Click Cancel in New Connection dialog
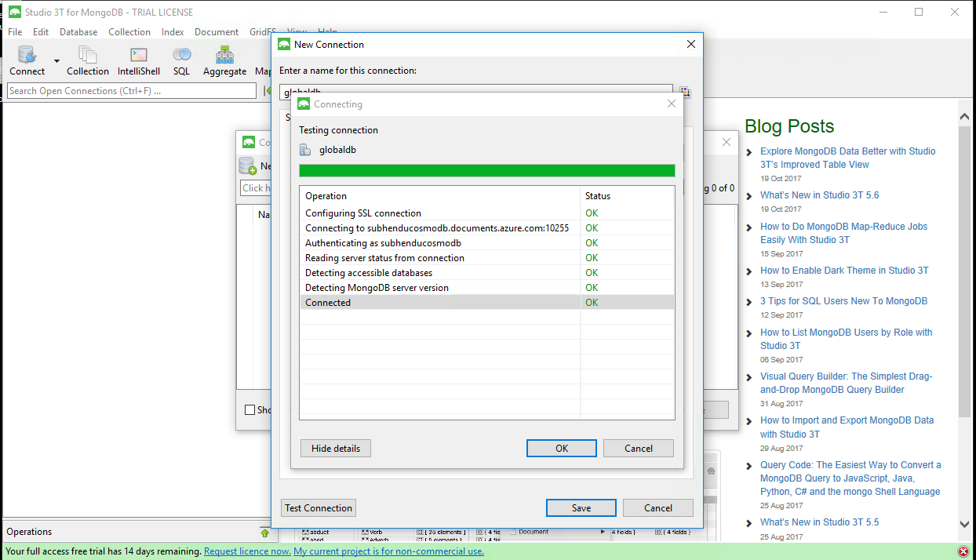This screenshot has height=560, width=976. (658, 508)
